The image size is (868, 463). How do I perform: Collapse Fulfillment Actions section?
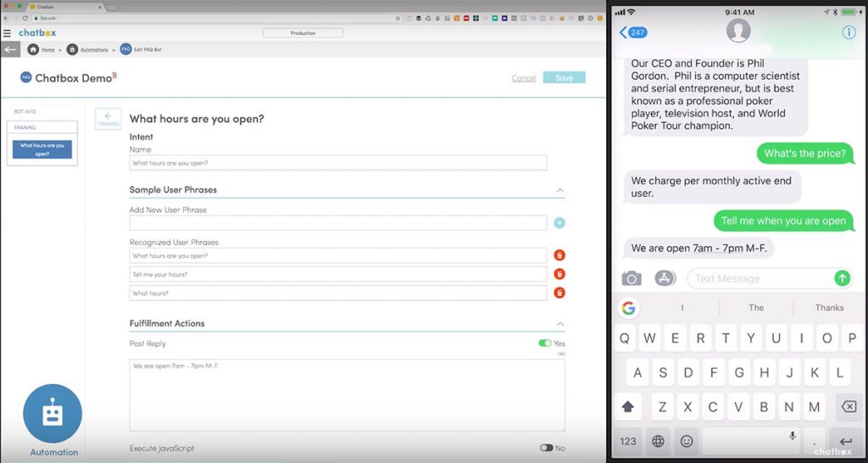click(x=560, y=323)
